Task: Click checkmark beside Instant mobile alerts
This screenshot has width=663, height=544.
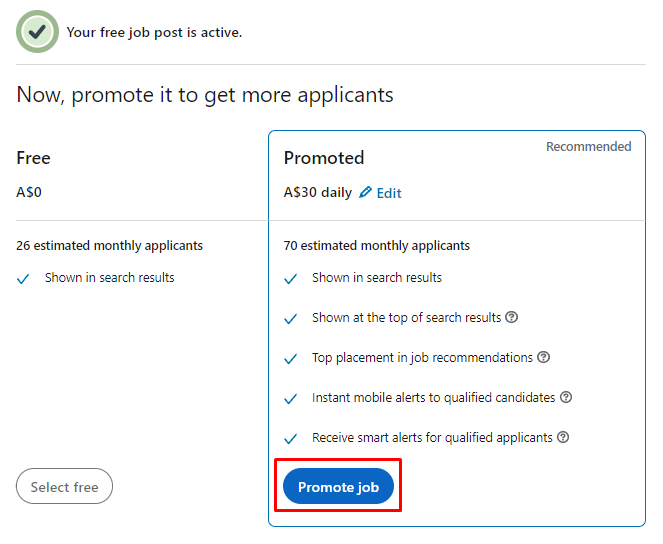Action: (x=290, y=399)
